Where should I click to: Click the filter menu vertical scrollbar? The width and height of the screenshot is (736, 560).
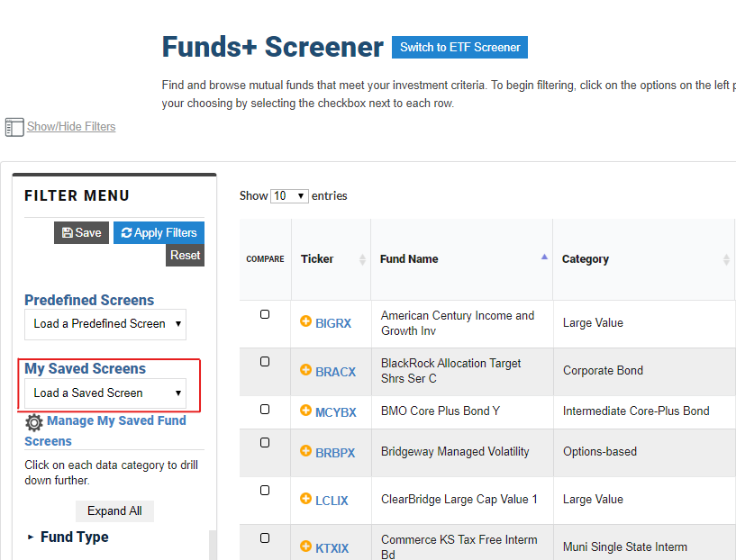213,545
